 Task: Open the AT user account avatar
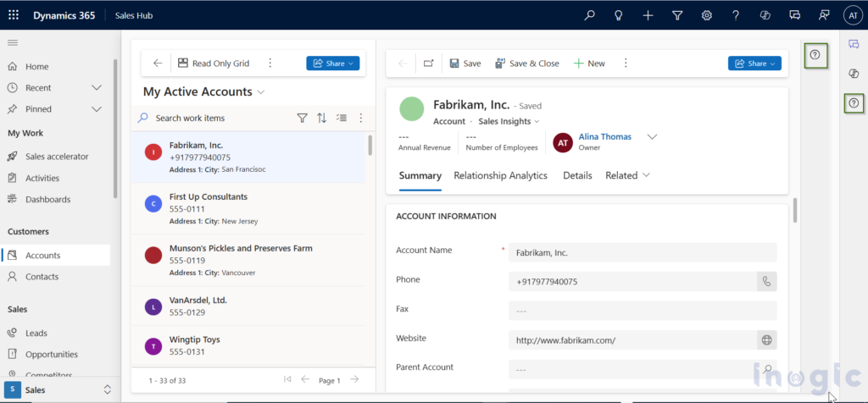(x=853, y=15)
